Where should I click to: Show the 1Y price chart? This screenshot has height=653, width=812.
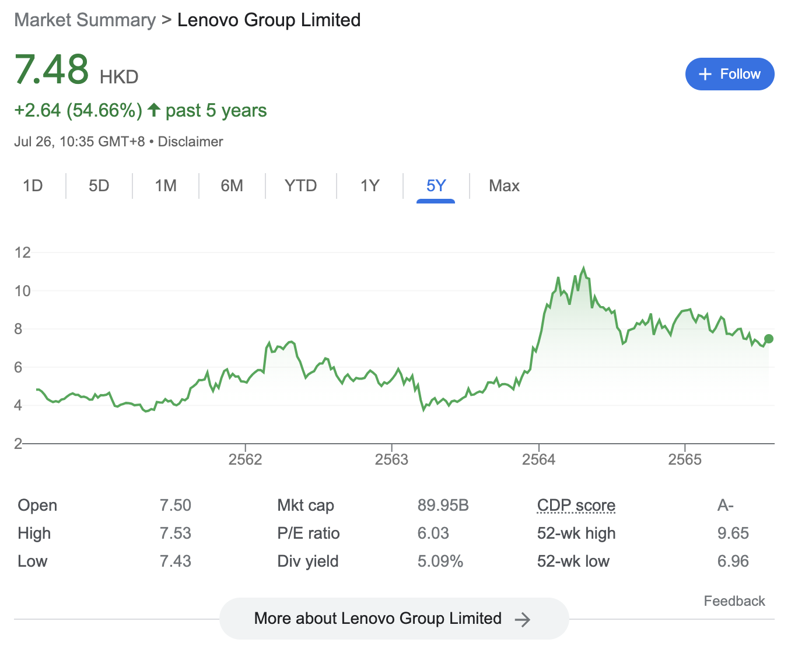click(x=370, y=185)
